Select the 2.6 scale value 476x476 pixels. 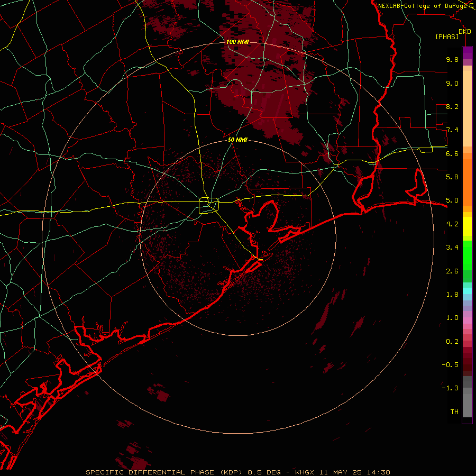pos(452,271)
